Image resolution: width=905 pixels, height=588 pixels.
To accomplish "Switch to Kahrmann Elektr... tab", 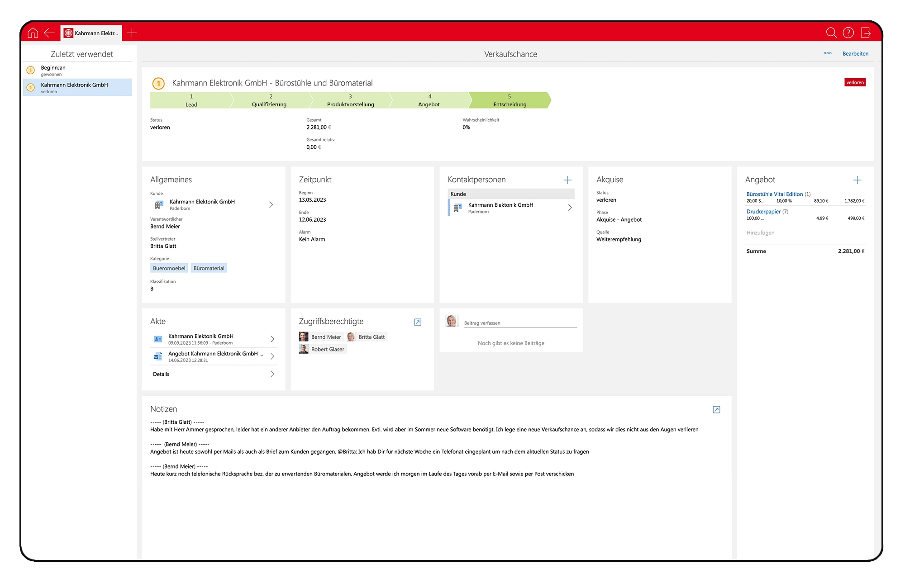I will point(91,33).
